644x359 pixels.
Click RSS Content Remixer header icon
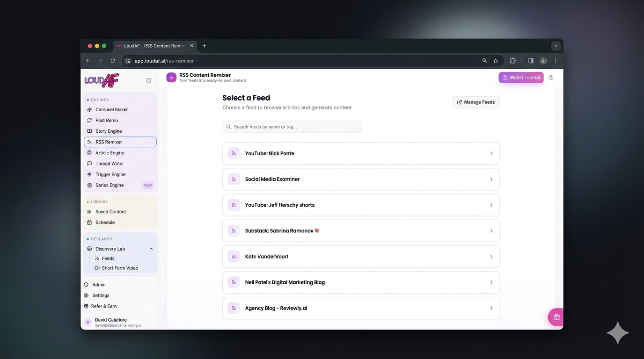tap(171, 78)
